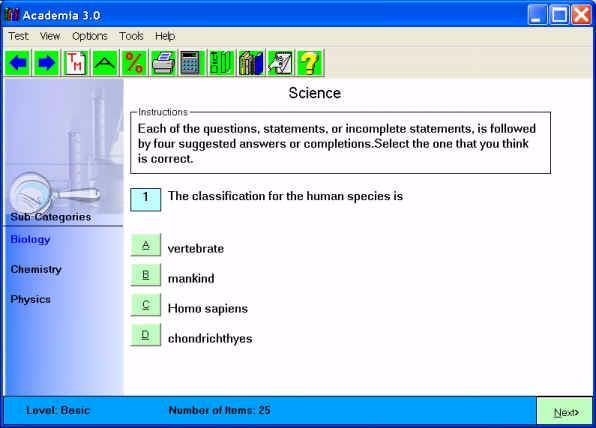Choose answer A vertebrate
The image size is (596, 428).
click(146, 245)
